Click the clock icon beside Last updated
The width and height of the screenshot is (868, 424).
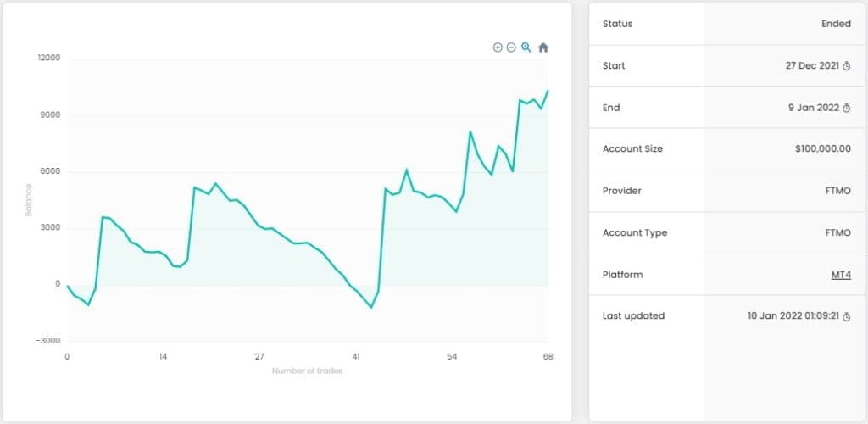(846, 316)
